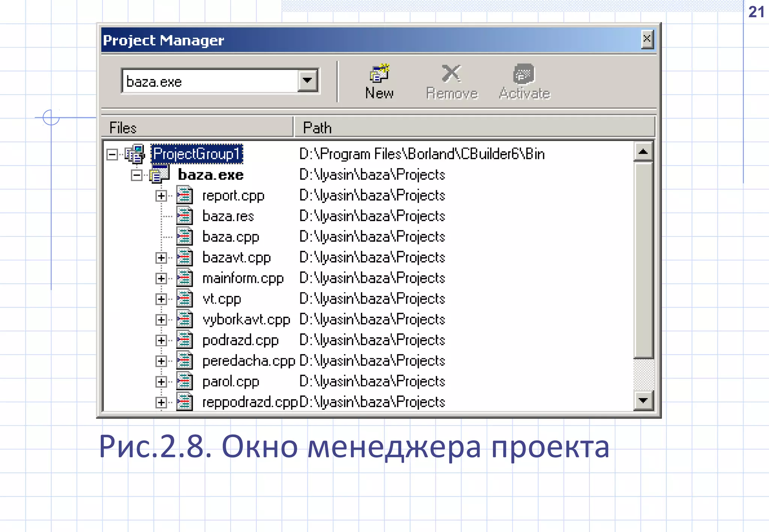This screenshot has height=532, width=769.
Task: Click the vt.cpp file icon
Action: (184, 298)
